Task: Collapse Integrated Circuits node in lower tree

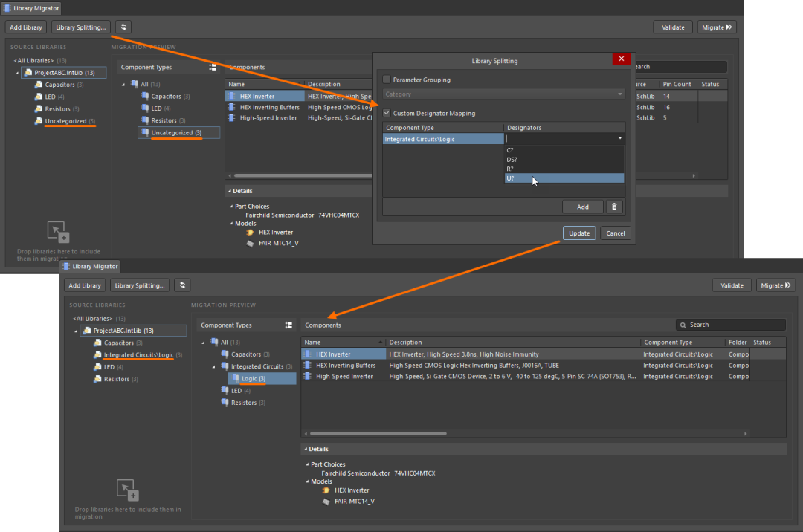Action: (213, 367)
